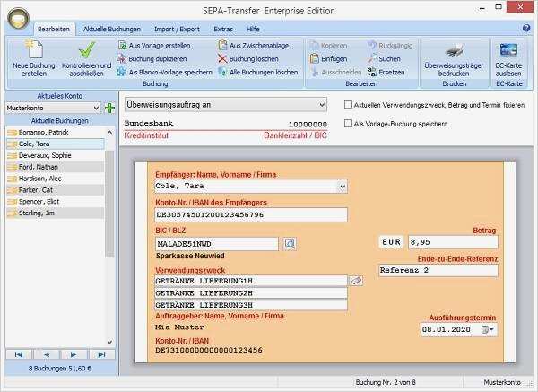The image size is (538, 392).
Task: Open the Musterkonto account dropdown
Action: (97, 109)
